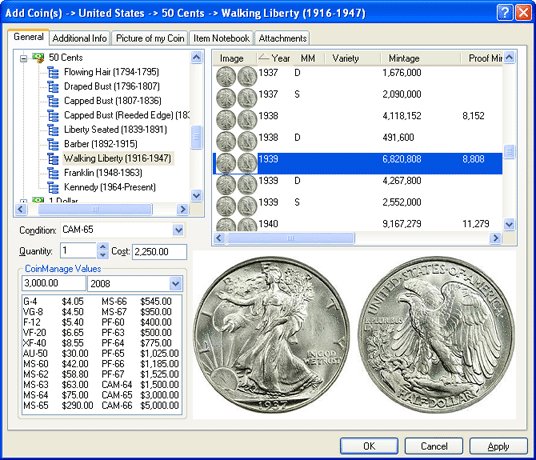
Task: Open the value year 2008 dropdown
Action: [176, 284]
